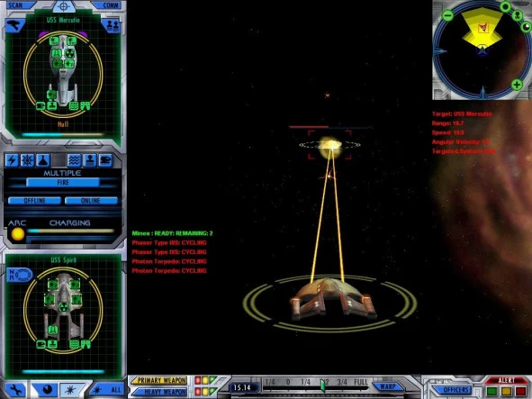The height and width of the screenshot is (399, 532).
Task: Click the targeted ship inside red brackets
Action: tap(329, 145)
